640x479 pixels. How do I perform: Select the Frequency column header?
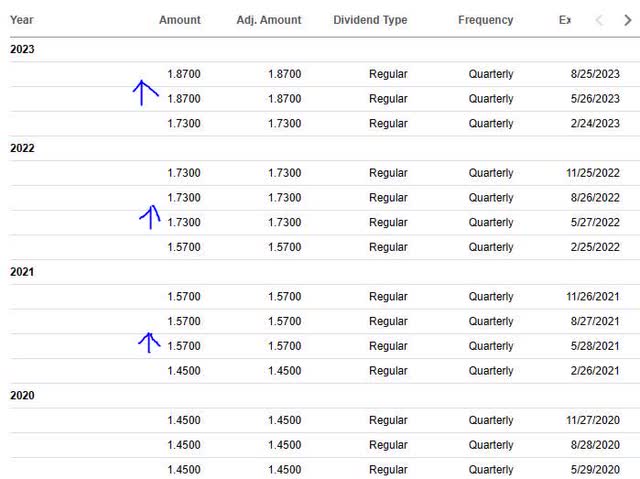[485, 20]
